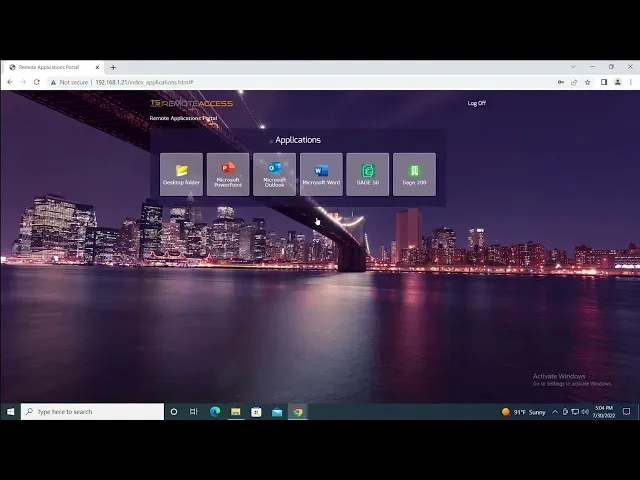Open the Sage 200 application tile

tap(414, 174)
